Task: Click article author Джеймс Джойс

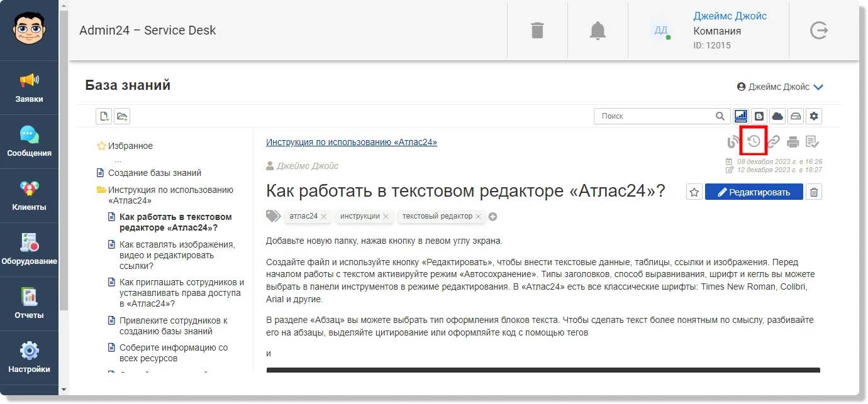Action: pyautogui.click(x=308, y=166)
